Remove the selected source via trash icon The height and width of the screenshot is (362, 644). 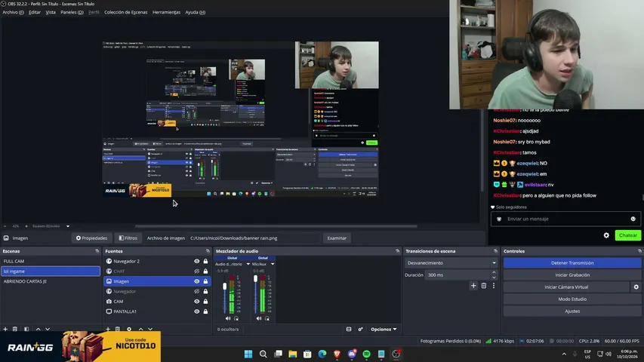118,329
